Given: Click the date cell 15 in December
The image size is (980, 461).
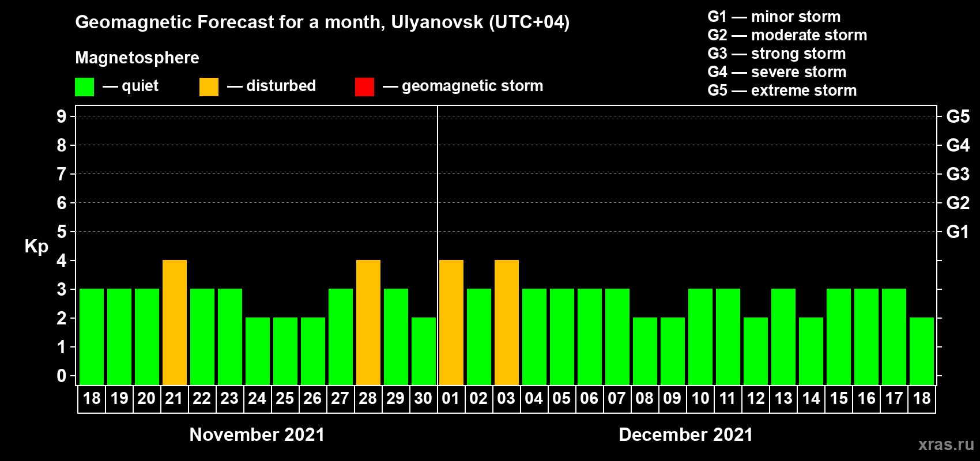Looking at the screenshot, I should 839,399.
